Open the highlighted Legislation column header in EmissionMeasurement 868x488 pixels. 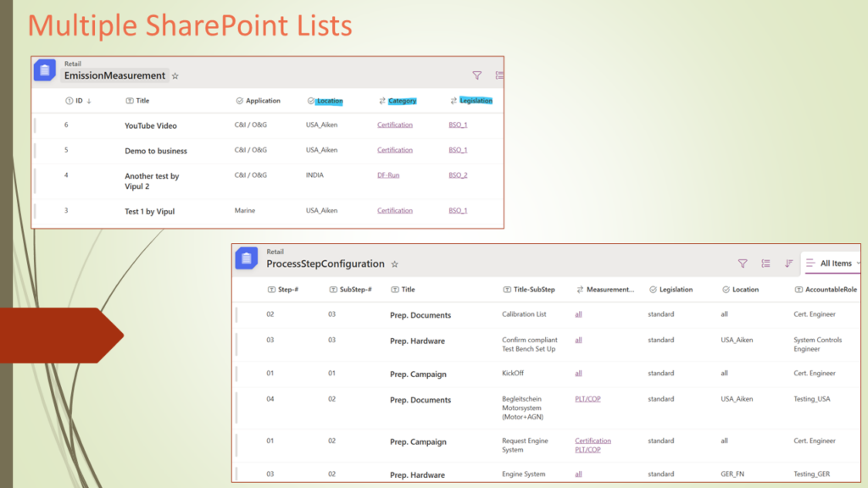click(471, 101)
